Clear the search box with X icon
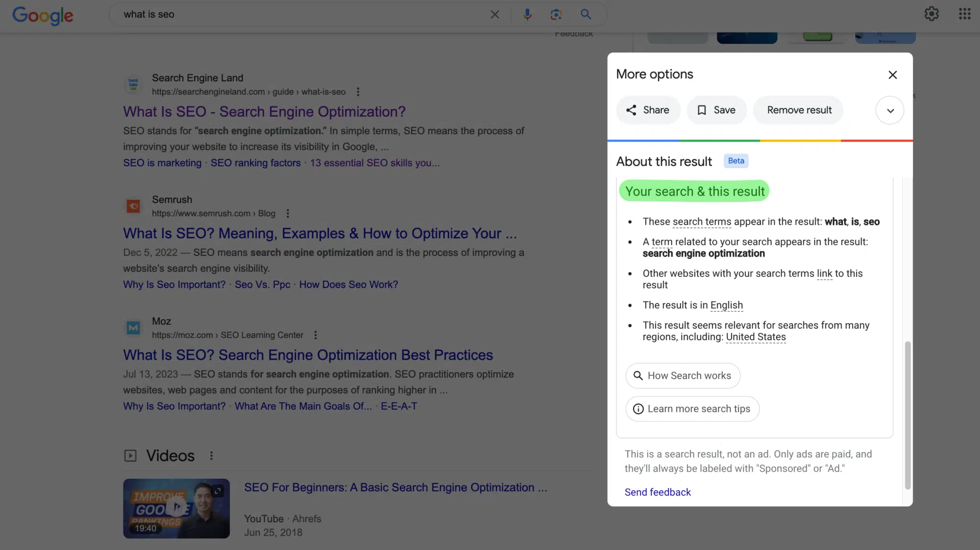The height and width of the screenshot is (550, 980). [495, 15]
